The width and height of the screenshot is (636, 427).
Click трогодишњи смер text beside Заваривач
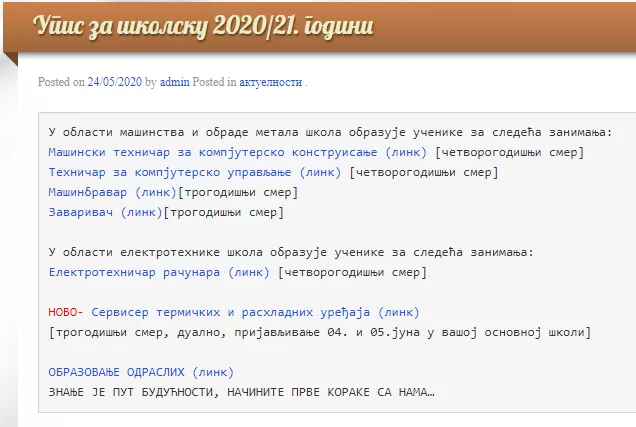[x=223, y=212]
